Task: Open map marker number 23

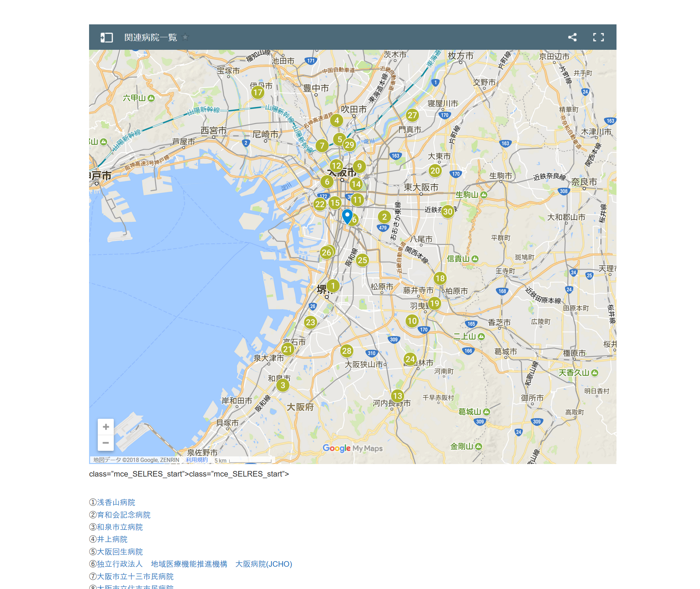Action: [310, 322]
